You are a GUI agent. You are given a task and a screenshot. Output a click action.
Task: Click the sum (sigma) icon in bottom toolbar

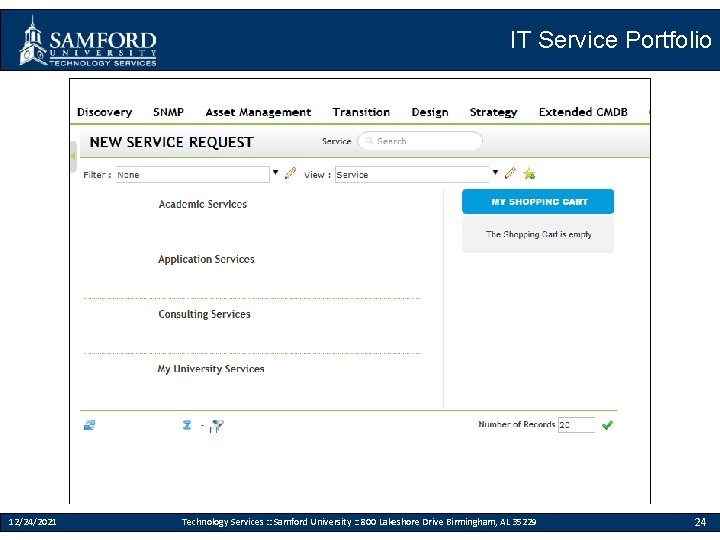pyautogui.click(x=187, y=425)
